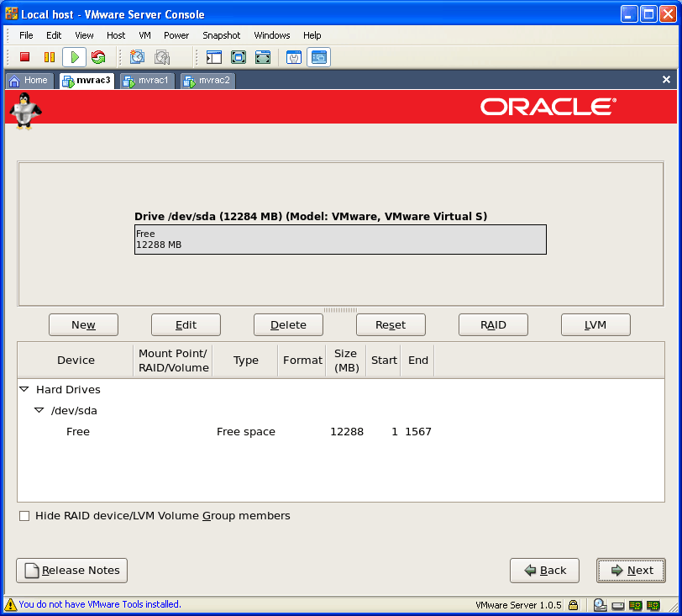Screen dimensions: 682x616
Task: Collapse the /dev/sda tree node
Action: [x=39, y=411]
